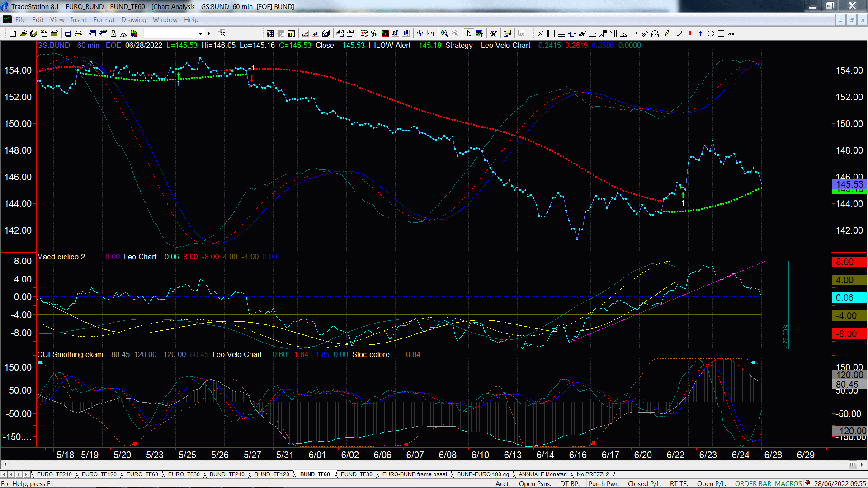
Task: Click the hammer tools icon
Action: point(493,33)
